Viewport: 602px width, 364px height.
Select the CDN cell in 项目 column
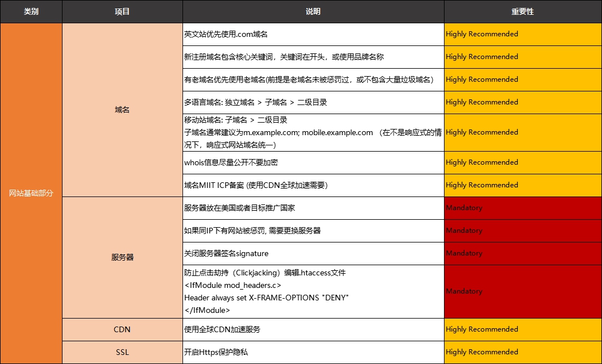(122, 329)
